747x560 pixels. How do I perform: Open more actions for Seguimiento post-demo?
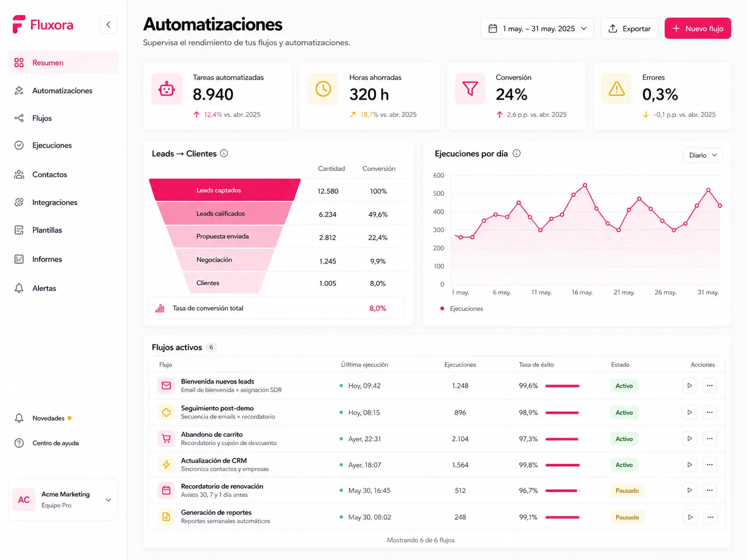(710, 412)
